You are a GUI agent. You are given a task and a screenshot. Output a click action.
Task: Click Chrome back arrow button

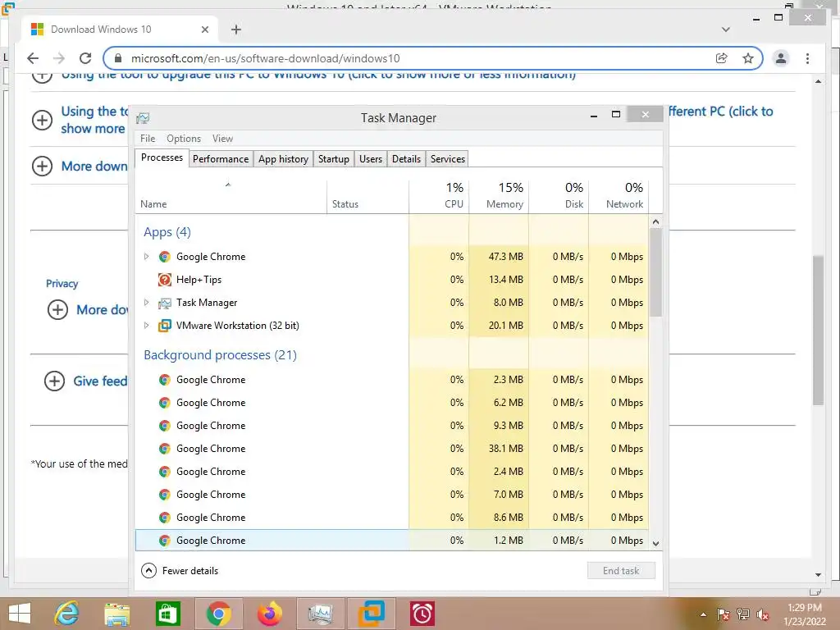tap(33, 58)
